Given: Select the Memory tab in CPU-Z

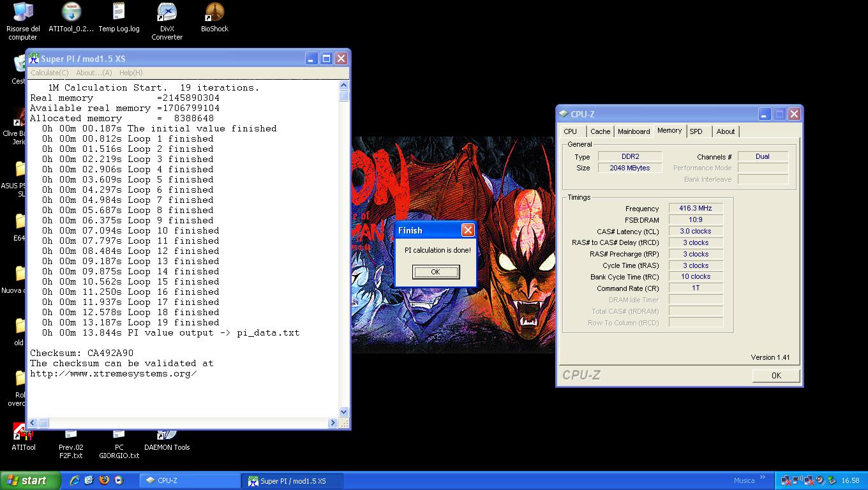Looking at the screenshot, I should click(670, 130).
